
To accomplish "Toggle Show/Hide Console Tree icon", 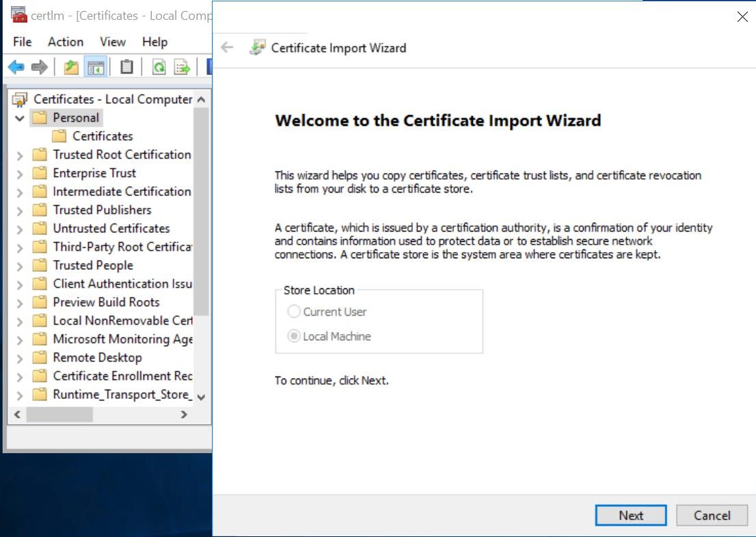I will coord(96,67).
